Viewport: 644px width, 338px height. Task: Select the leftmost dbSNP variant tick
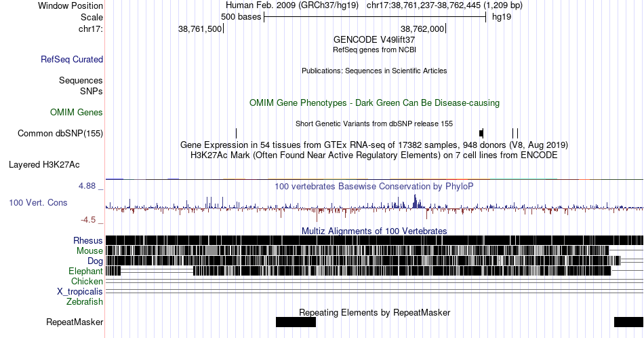tap(236, 133)
